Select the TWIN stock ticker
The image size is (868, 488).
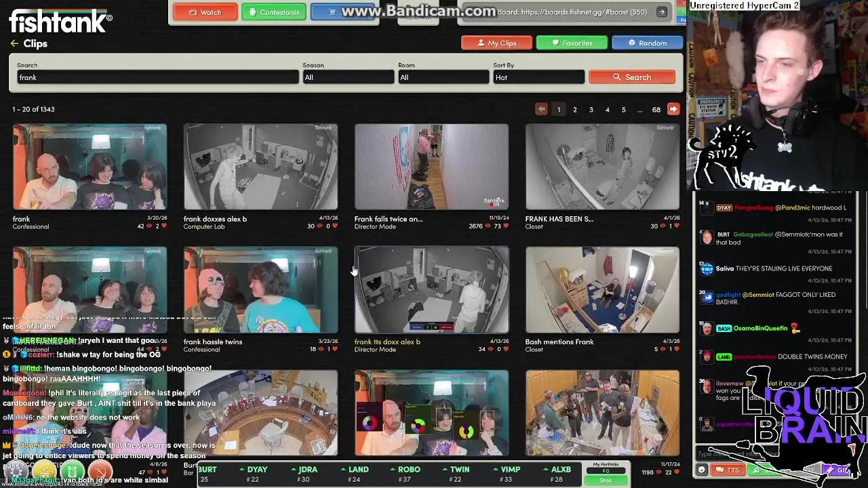[455, 474]
